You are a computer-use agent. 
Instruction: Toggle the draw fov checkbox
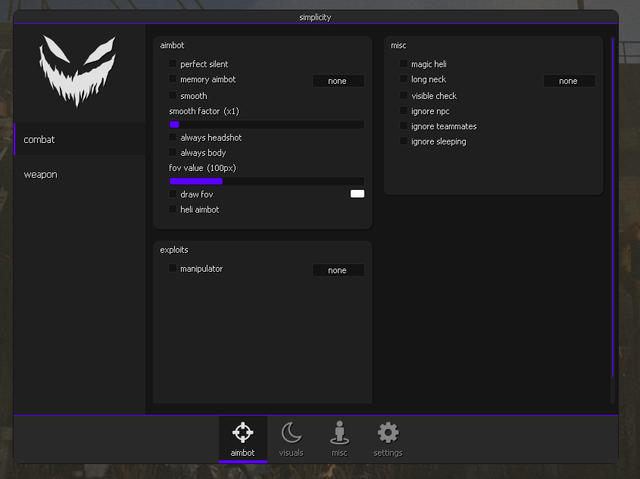[x=173, y=194]
